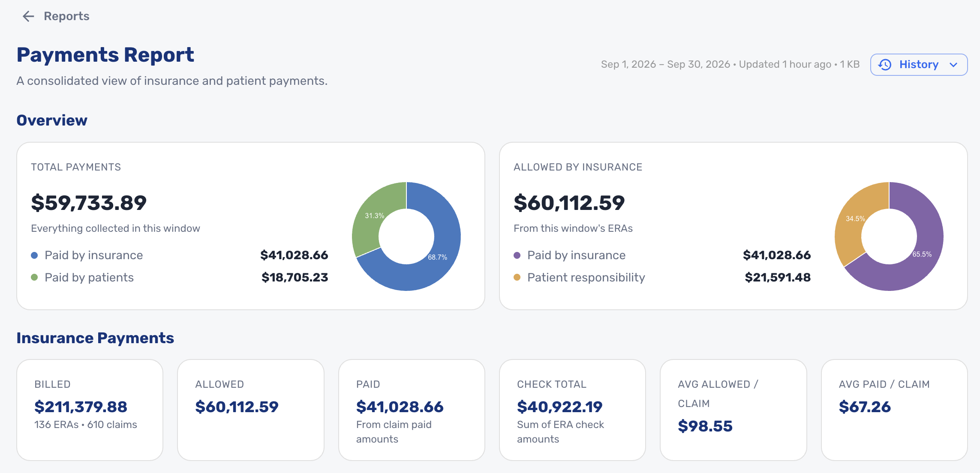Click the $21,591.48 patient responsibility amount
980x473 pixels.
tap(778, 278)
